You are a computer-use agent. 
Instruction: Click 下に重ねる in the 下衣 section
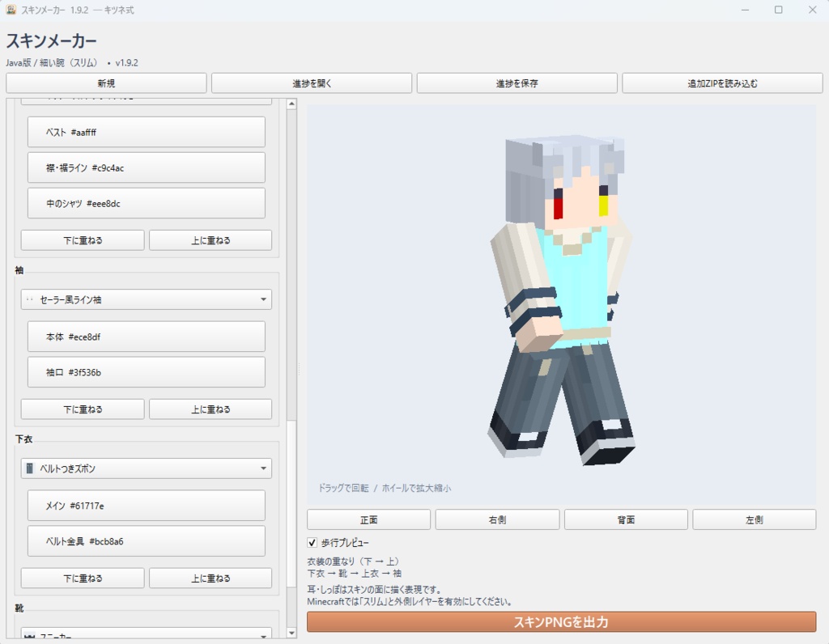pyautogui.click(x=83, y=578)
